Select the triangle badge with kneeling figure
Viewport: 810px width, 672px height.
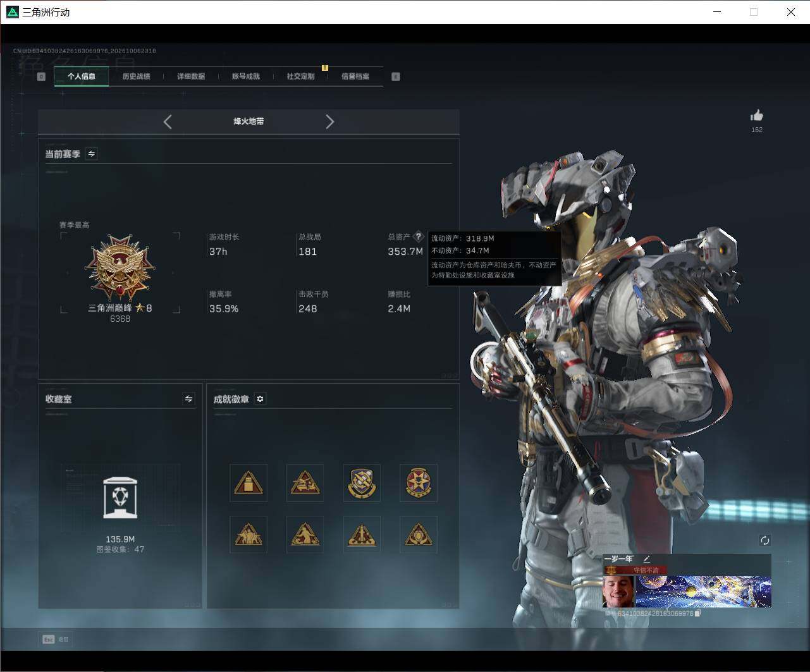click(305, 535)
